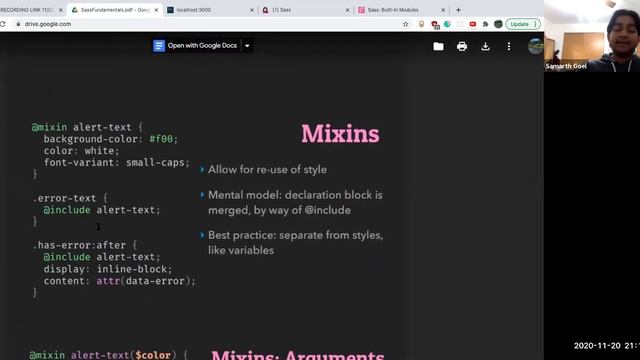Screen dimensions: 640x360
Task: Click the '.has-error:after {' line
Action: tap(84, 245)
